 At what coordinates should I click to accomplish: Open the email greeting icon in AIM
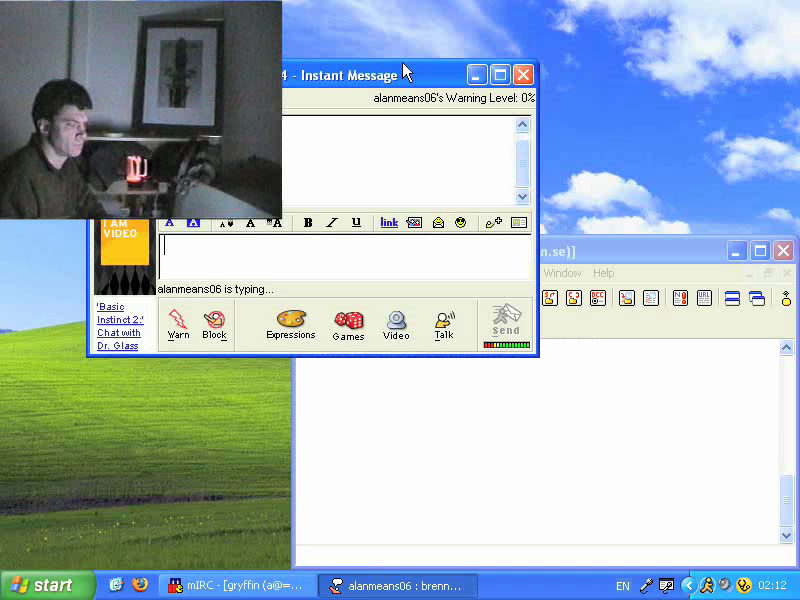point(438,222)
